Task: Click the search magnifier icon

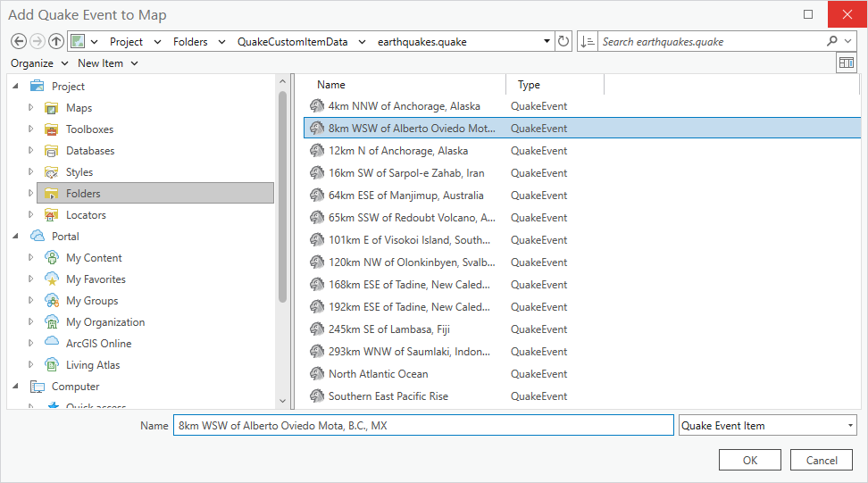Action: click(832, 41)
